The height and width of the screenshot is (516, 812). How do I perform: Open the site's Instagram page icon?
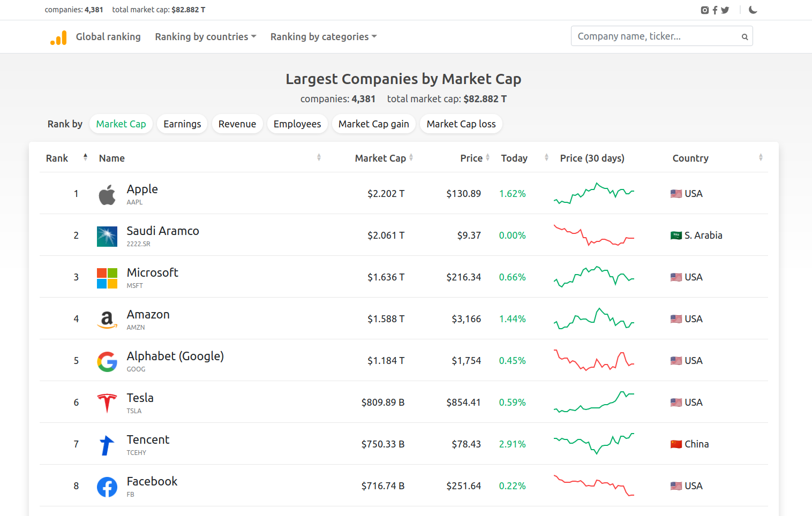pyautogui.click(x=704, y=10)
